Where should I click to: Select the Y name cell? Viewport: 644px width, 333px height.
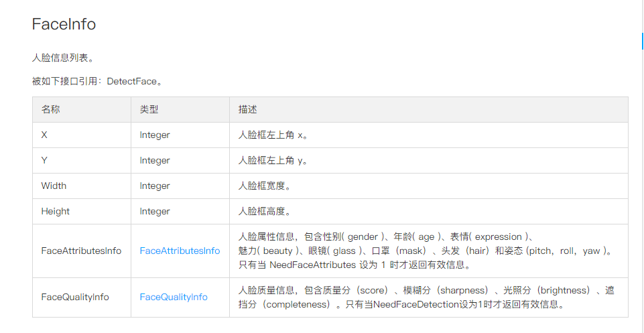point(44,160)
